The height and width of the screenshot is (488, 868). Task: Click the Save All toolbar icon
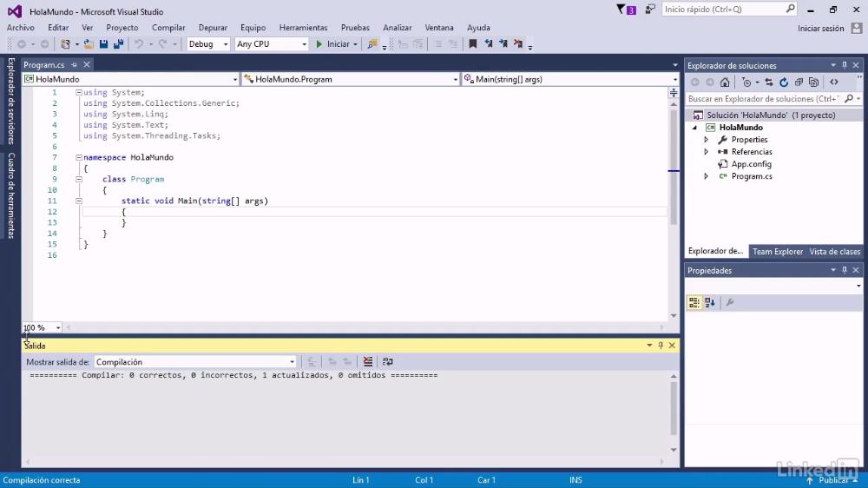118,43
